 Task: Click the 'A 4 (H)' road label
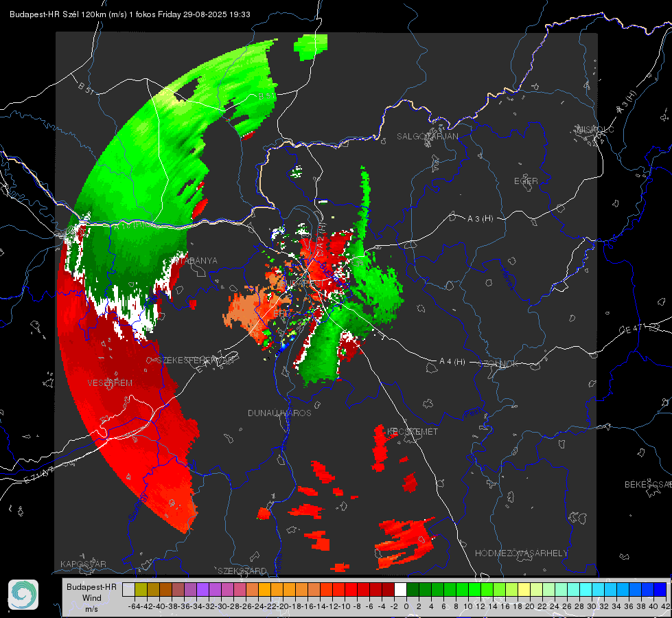click(452, 362)
